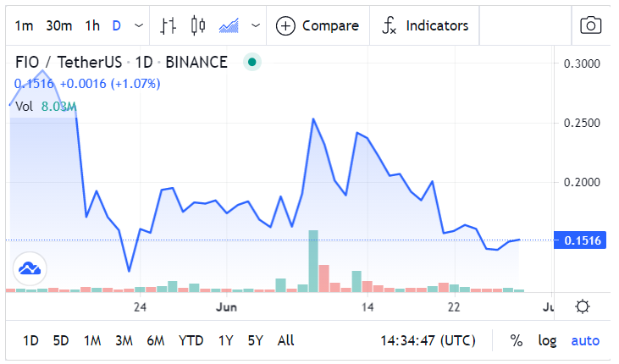This screenshot has width=619, height=364.
Task: Set range to 3M
Action: [x=124, y=340]
